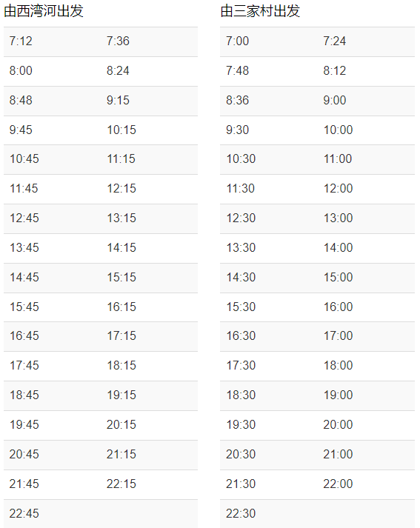Select the 7:12 departure from 西湾河

click(21, 41)
